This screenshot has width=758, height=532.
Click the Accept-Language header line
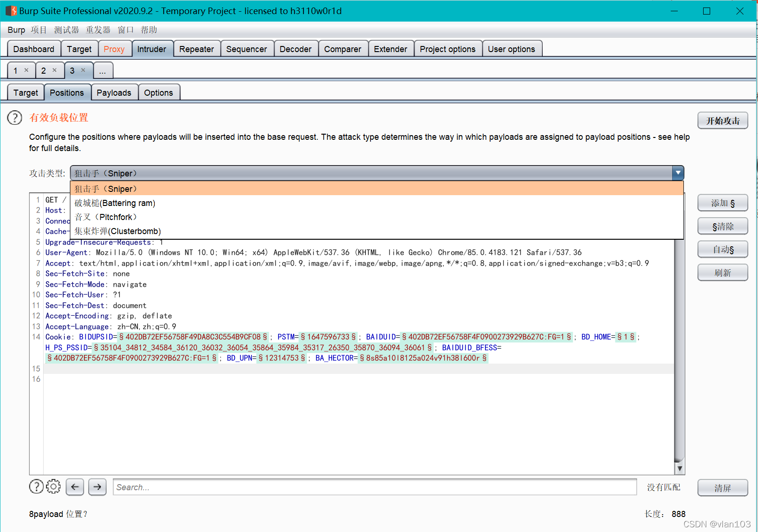[x=111, y=327]
